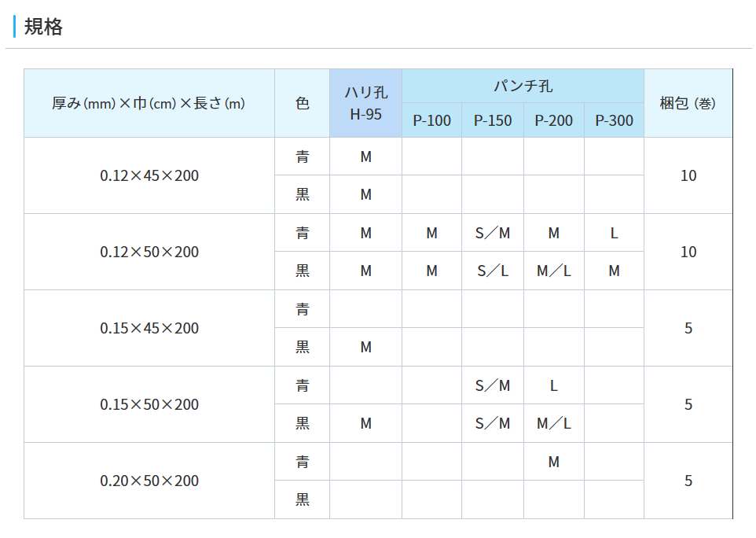Select the 色 column header
The height and width of the screenshot is (538, 756).
[x=303, y=103]
